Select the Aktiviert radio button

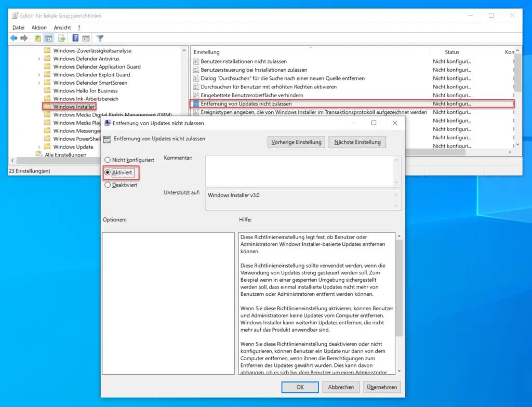pos(108,173)
